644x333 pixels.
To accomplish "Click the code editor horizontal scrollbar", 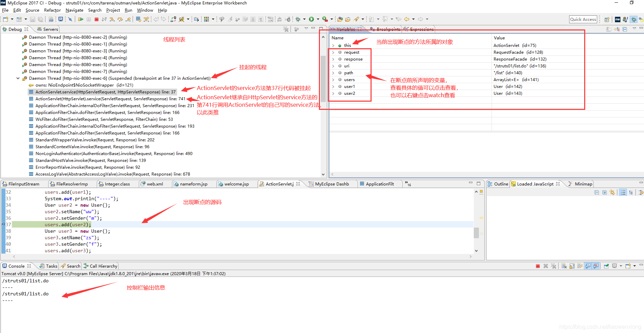I will coord(242,256).
